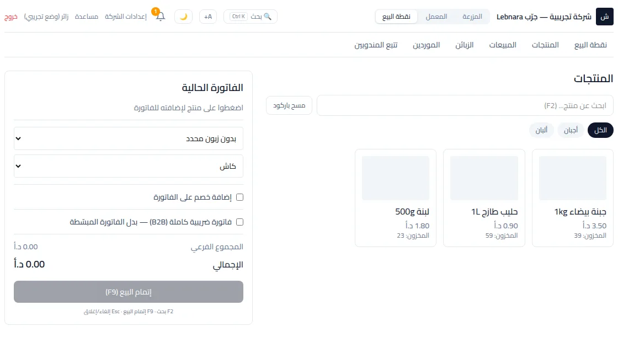618x364 pixels.
Task: Click stock label المخزون: 23
Action: click(x=413, y=235)
